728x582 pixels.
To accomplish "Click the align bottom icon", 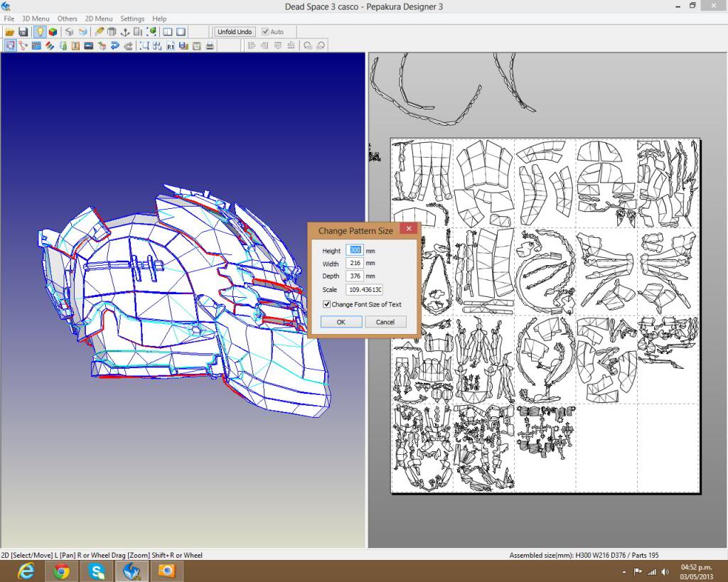I will [x=291, y=45].
